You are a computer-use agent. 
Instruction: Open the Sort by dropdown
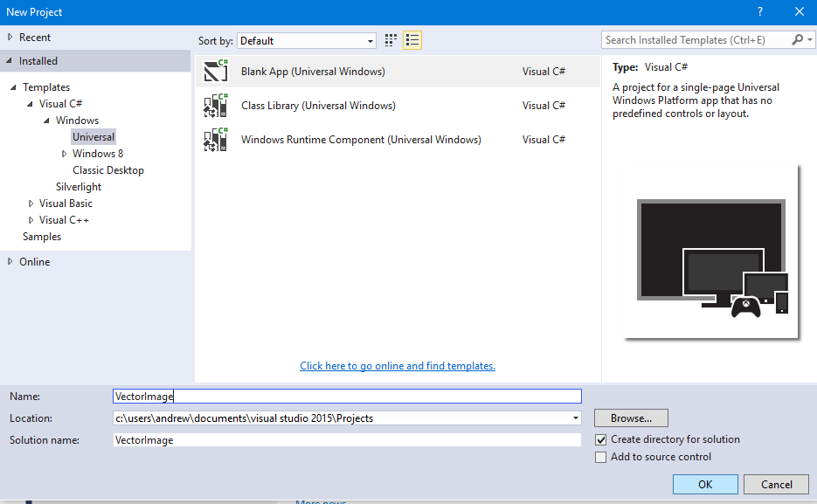307,40
